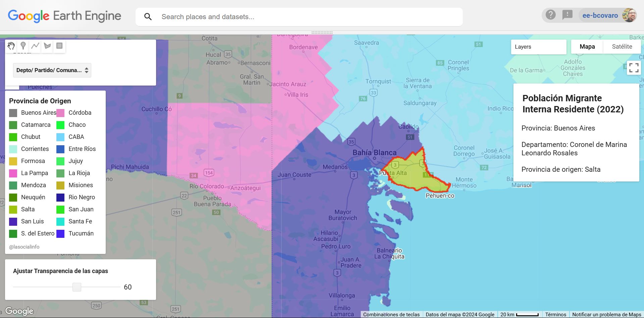Click the transparency slider handle

click(x=77, y=287)
